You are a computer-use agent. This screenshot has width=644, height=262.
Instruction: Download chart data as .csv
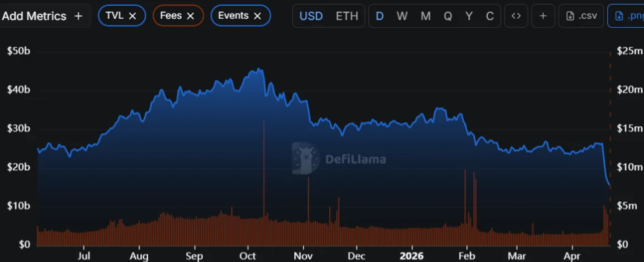581,16
